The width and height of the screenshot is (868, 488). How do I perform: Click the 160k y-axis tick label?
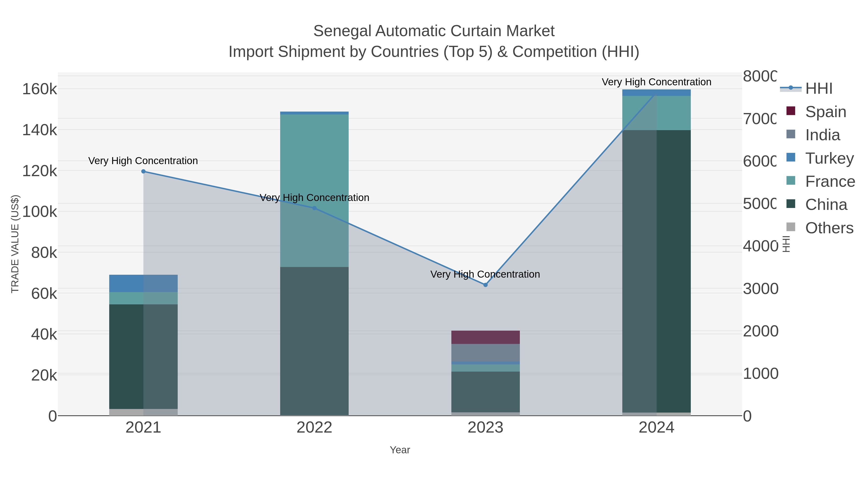[40, 89]
